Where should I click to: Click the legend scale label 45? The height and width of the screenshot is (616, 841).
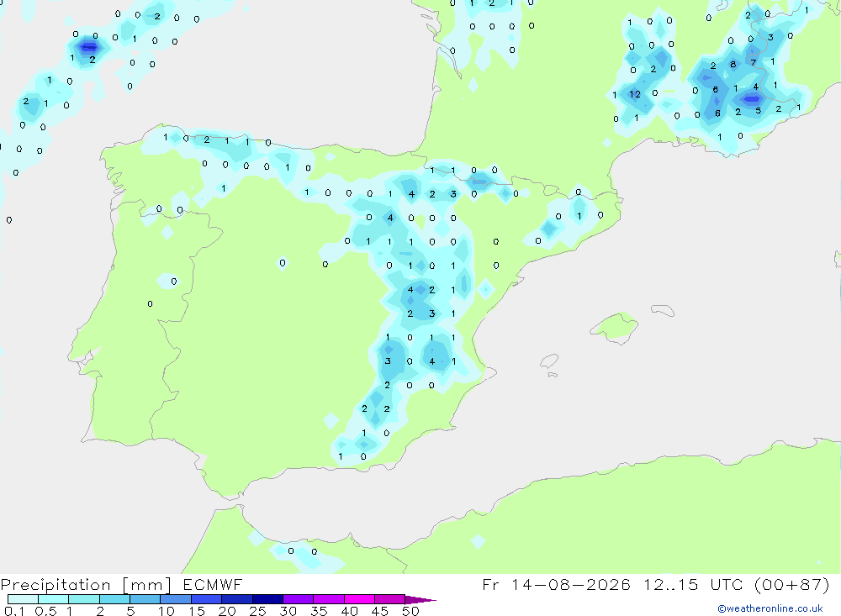click(x=380, y=611)
